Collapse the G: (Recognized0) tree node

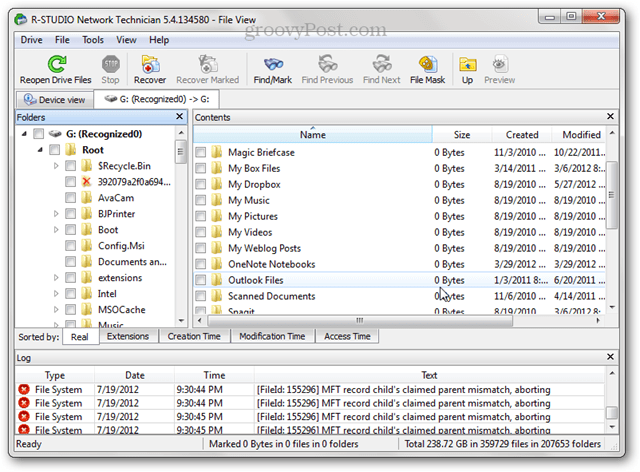click(24, 134)
